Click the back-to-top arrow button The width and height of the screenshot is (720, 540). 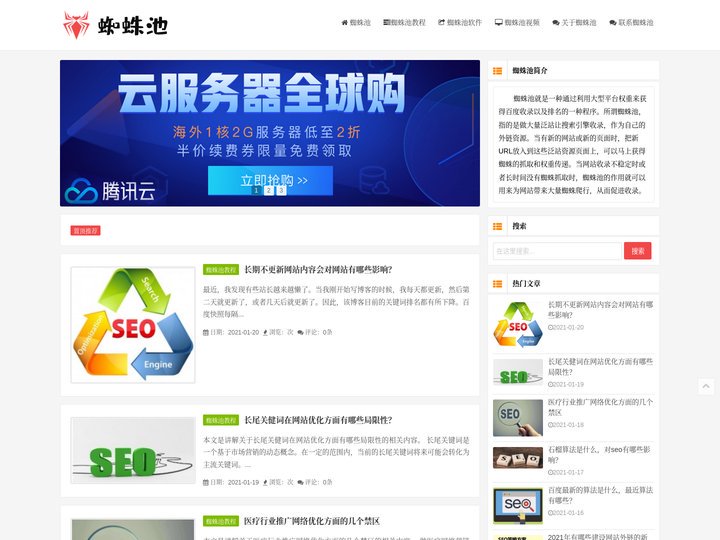click(x=706, y=387)
